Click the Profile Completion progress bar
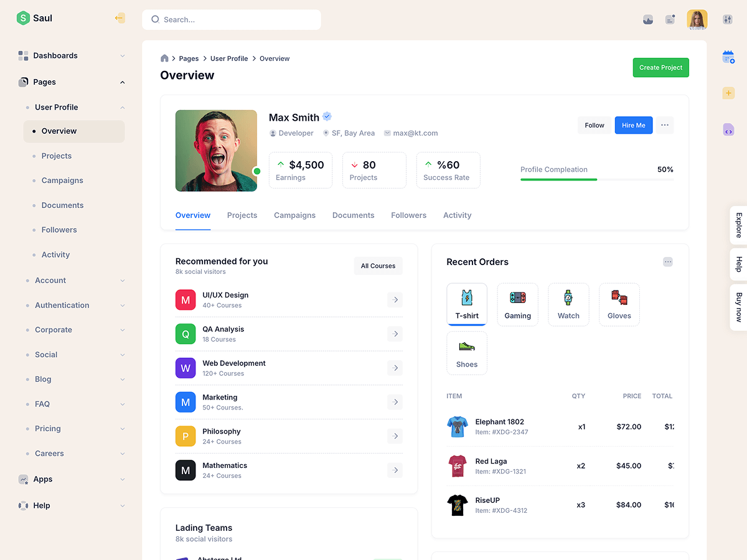The width and height of the screenshot is (747, 560). [596, 179]
